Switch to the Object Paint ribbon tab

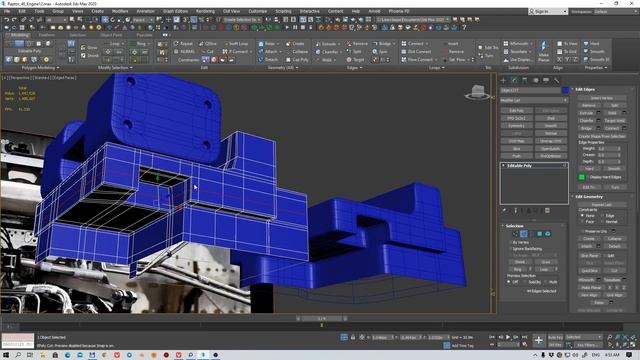(x=111, y=36)
